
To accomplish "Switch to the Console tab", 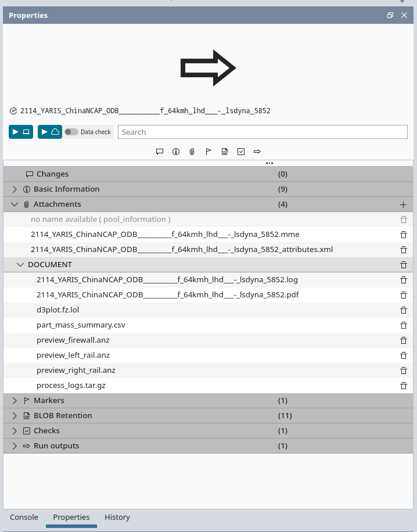I will coord(24,517).
